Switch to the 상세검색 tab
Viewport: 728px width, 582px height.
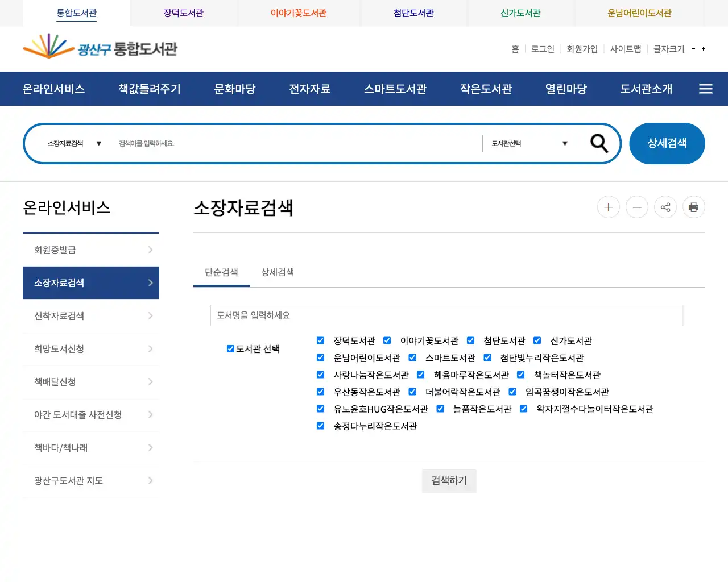tap(278, 272)
